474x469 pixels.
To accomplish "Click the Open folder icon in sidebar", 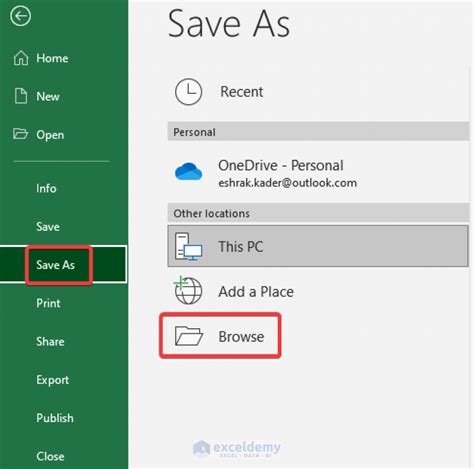I will tap(20, 134).
